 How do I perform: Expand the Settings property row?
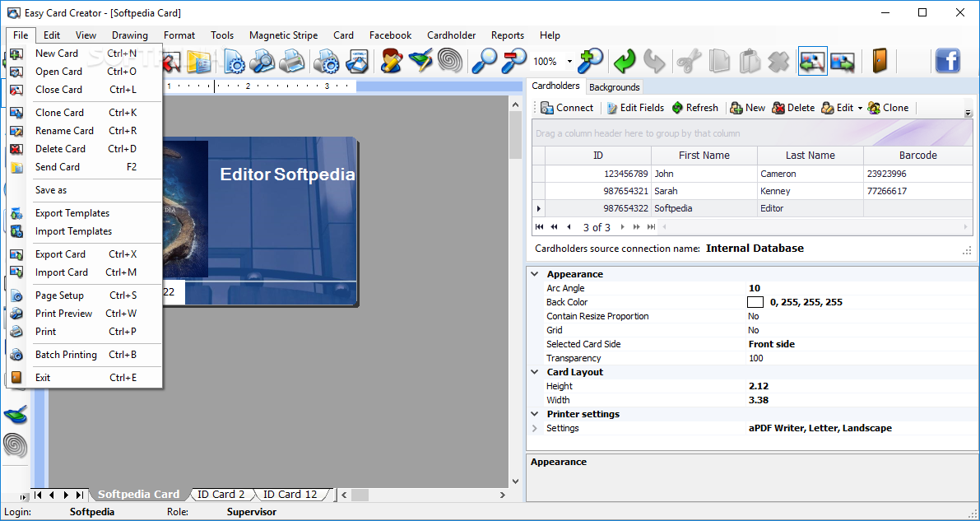tap(535, 429)
